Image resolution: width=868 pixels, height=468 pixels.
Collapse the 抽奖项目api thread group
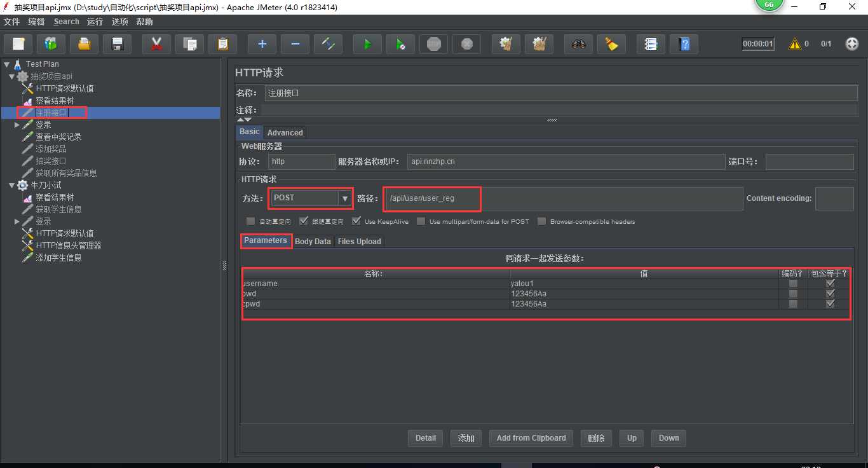11,76
